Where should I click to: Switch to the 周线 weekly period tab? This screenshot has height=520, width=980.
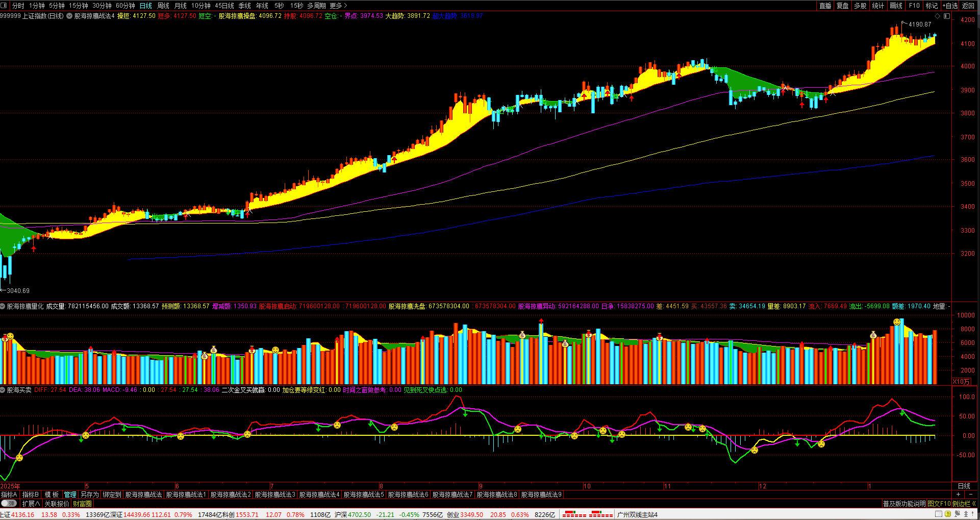point(163,6)
